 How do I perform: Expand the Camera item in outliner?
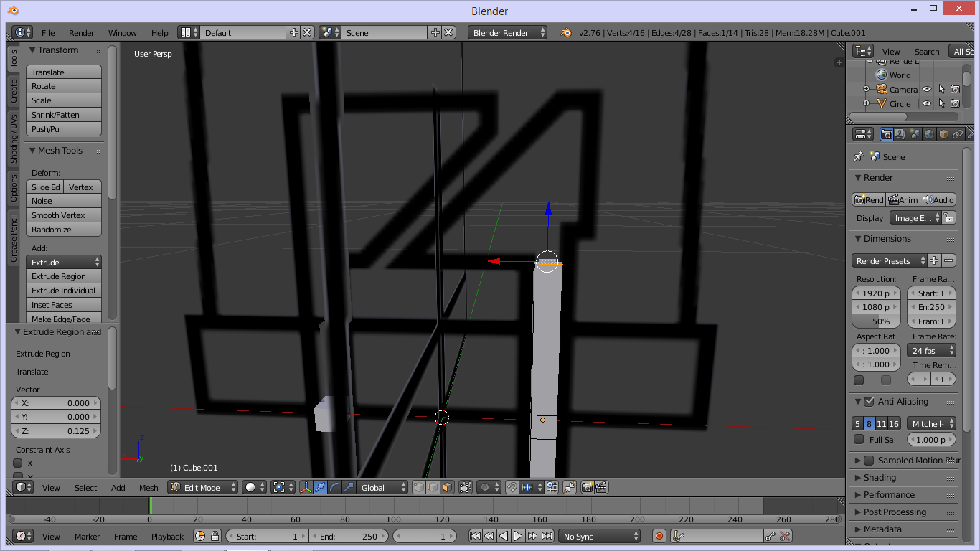tap(866, 90)
